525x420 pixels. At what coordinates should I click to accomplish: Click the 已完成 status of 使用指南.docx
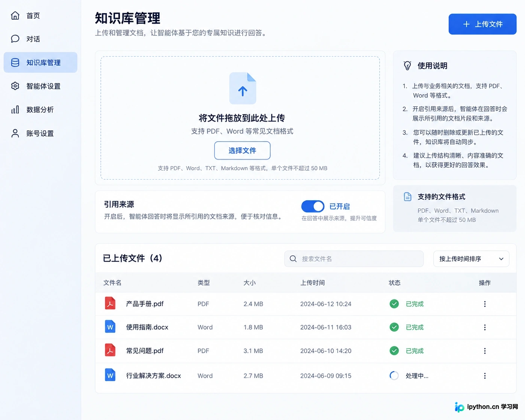(x=415, y=327)
